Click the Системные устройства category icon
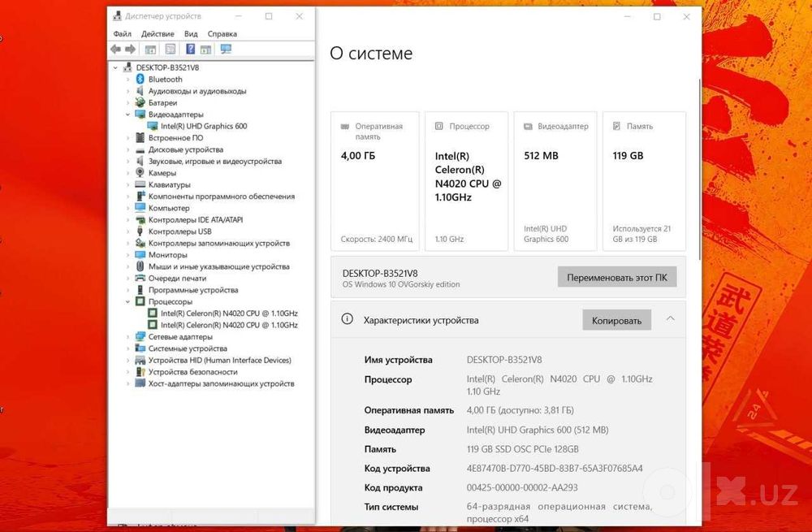 tap(140, 348)
